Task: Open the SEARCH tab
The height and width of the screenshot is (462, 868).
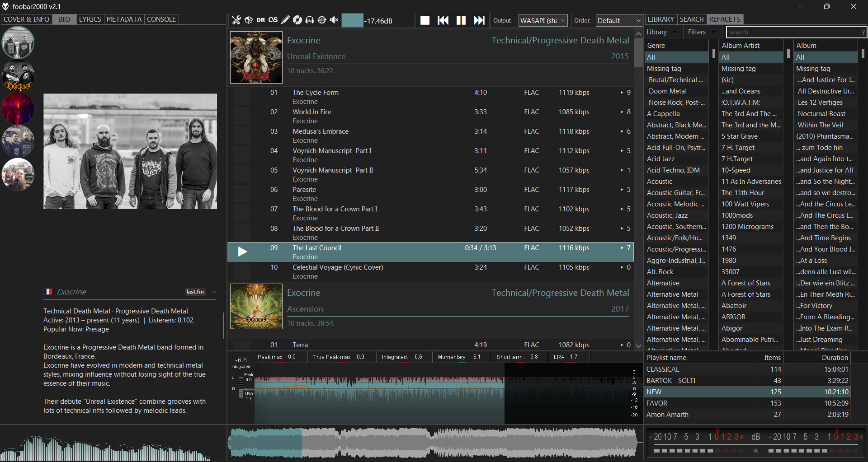Action: tap(691, 19)
